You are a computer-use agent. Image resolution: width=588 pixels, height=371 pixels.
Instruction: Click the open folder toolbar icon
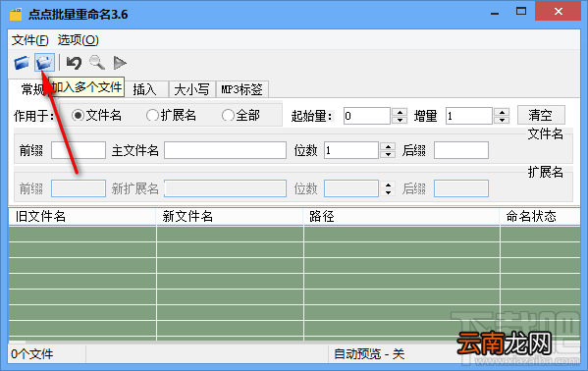coord(22,62)
